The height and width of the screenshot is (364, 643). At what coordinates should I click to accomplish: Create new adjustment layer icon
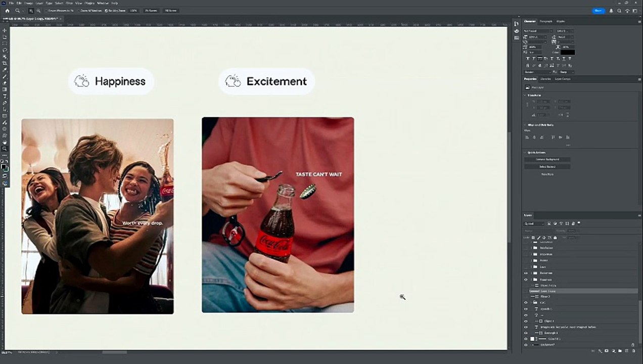[614, 351]
